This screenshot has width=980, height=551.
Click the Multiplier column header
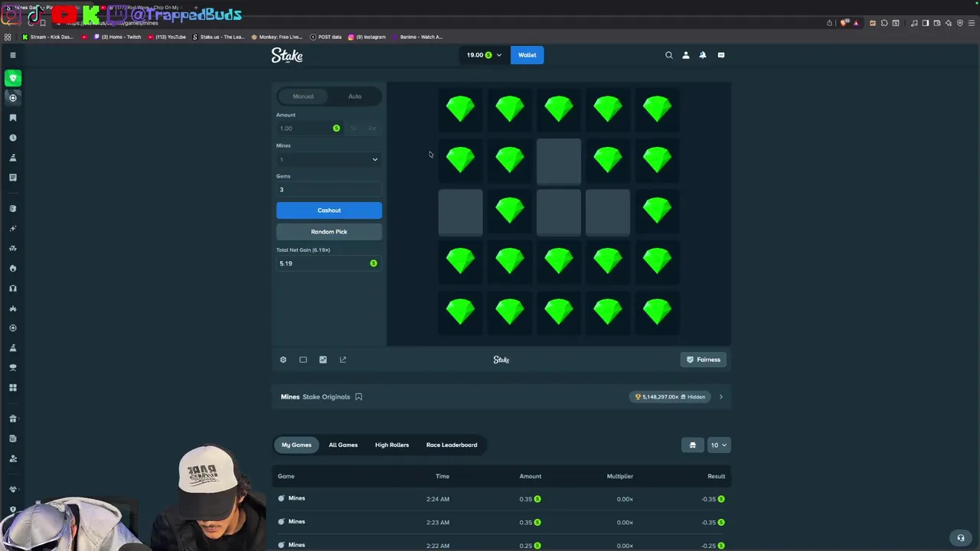pyautogui.click(x=620, y=477)
